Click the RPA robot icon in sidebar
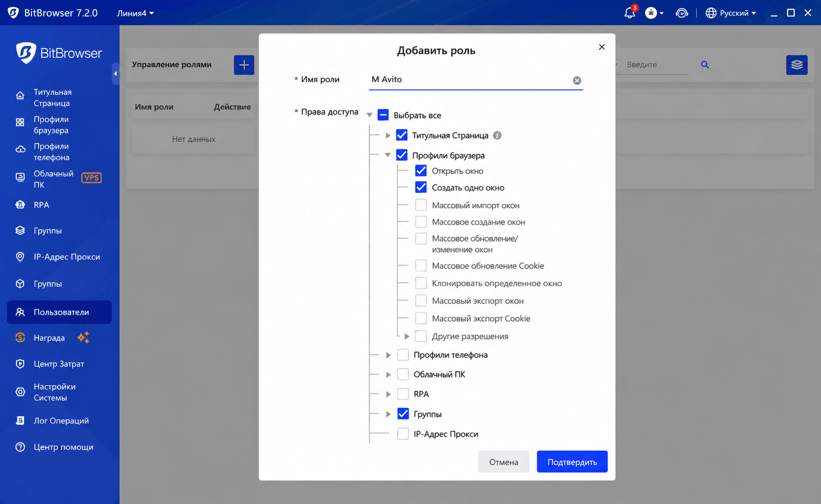Viewport: 821px width, 504px height. click(x=20, y=205)
